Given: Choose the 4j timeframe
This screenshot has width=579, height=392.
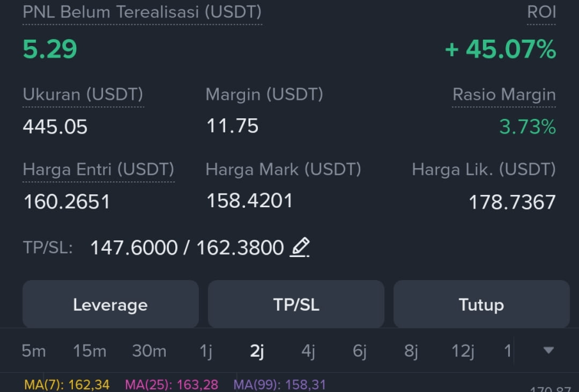Looking at the screenshot, I should tap(308, 352).
